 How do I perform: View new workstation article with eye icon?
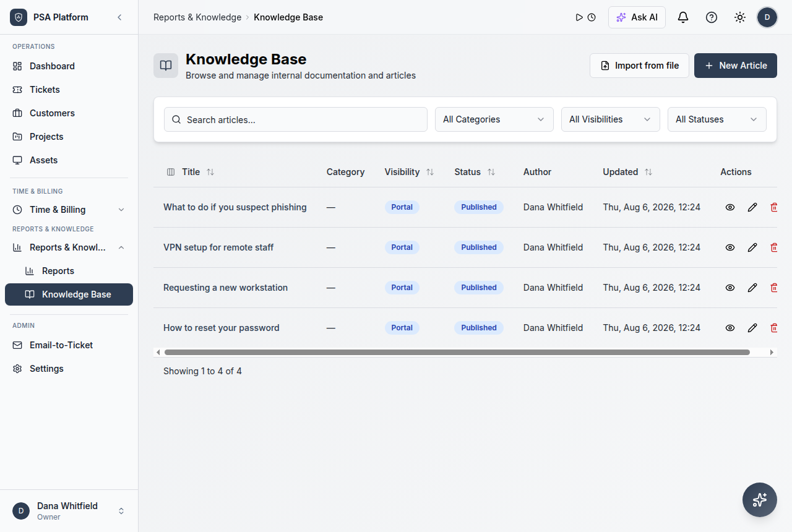click(x=730, y=288)
